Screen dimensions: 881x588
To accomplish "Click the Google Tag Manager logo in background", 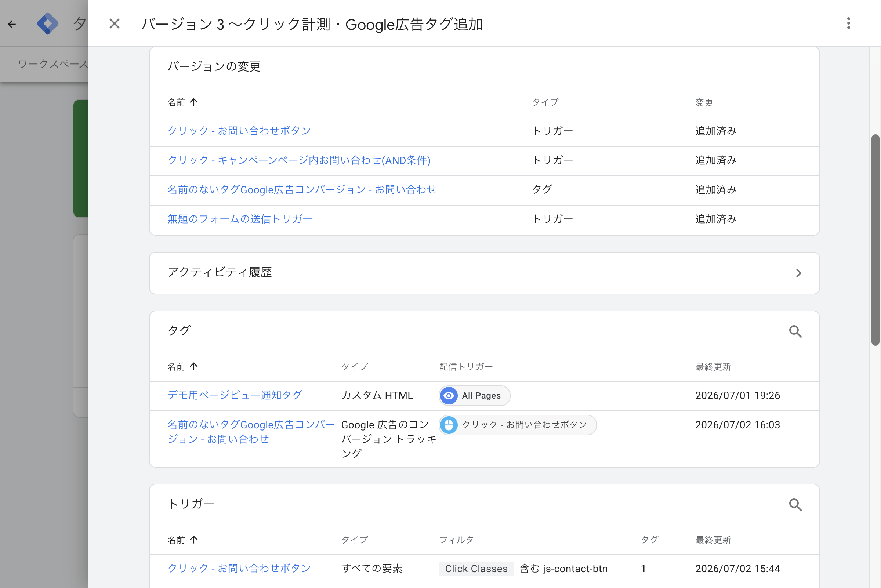I will tap(48, 23).
